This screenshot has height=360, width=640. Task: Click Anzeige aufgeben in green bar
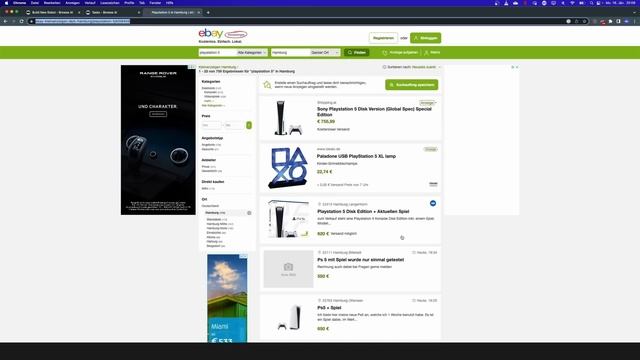400,53
